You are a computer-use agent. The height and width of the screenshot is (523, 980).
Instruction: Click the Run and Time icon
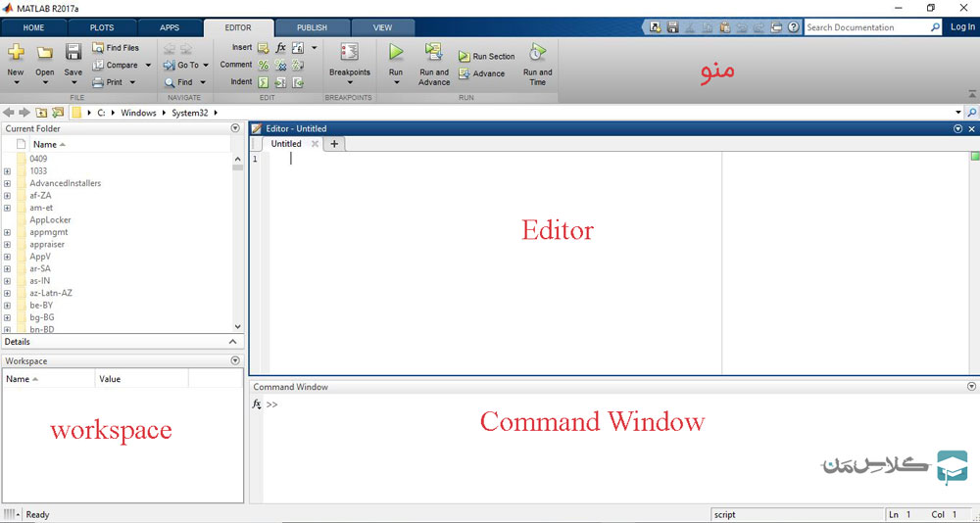pyautogui.click(x=537, y=52)
